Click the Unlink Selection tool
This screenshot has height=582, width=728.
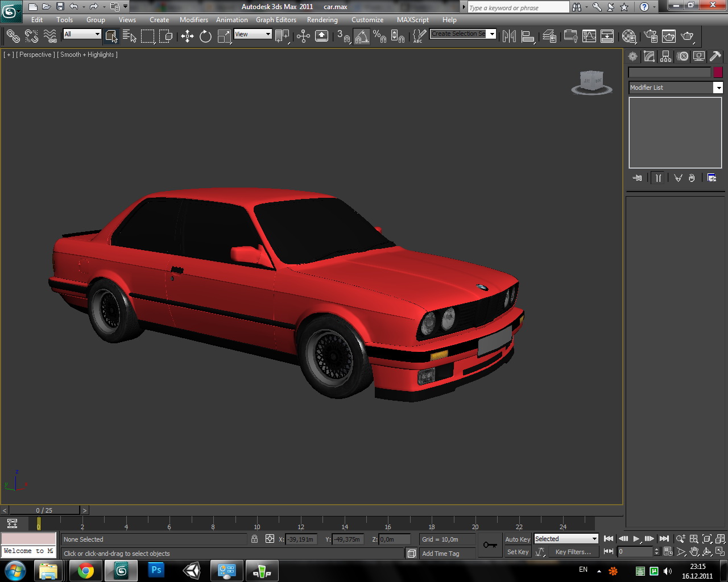[x=32, y=36]
